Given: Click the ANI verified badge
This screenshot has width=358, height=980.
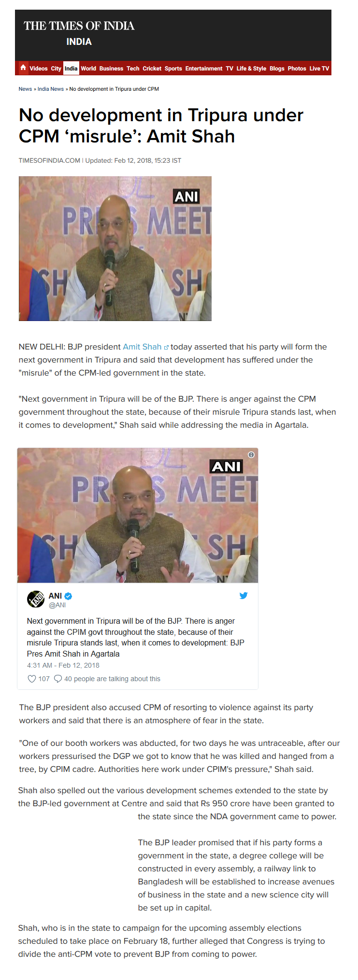Looking at the screenshot, I should pos(68,596).
